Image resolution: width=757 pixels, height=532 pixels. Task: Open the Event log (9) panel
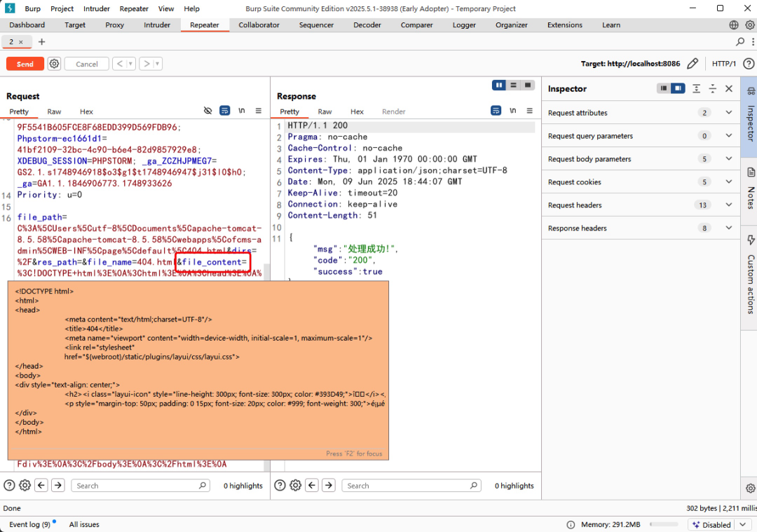[x=30, y=524]
